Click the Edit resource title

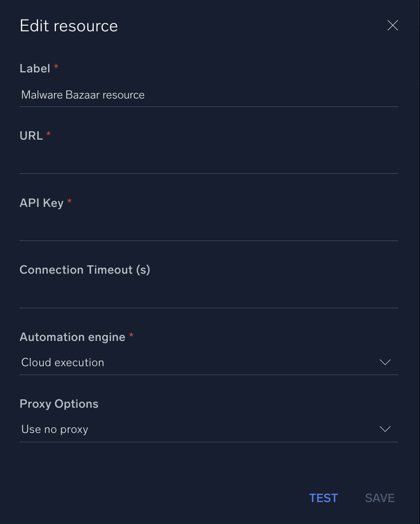click(69, 26)
